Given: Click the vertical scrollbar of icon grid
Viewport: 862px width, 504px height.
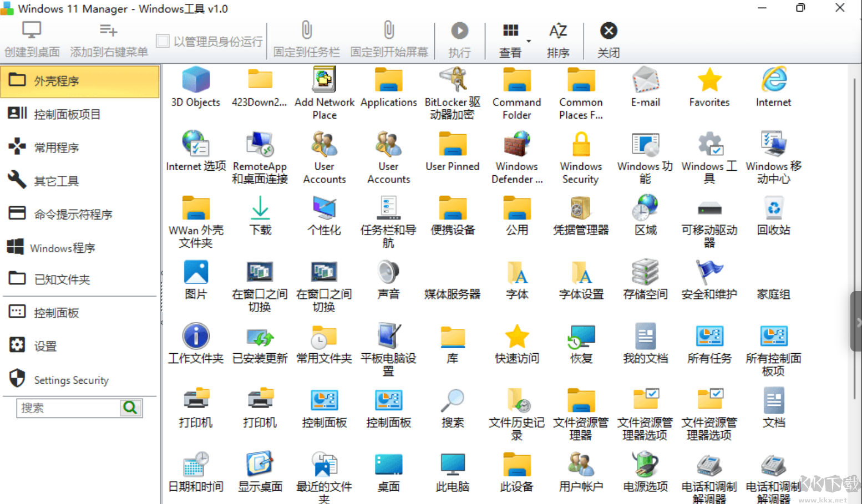Looking at the screenshot, I should [855, 238].
